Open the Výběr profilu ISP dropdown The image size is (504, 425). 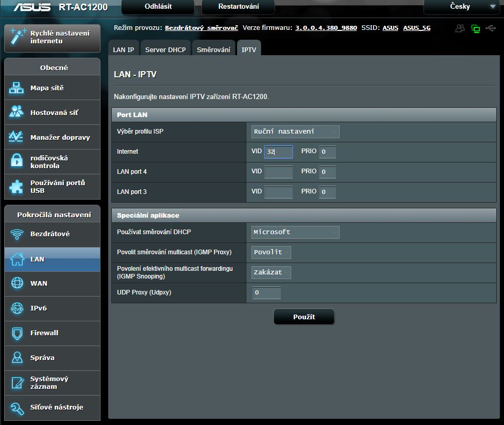(x=295, y=132)
